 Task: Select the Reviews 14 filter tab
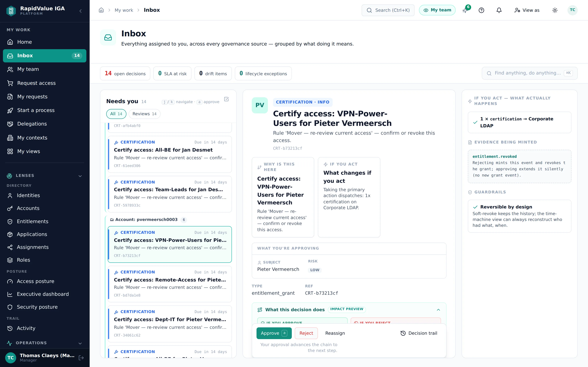click(x=144, y=114)
